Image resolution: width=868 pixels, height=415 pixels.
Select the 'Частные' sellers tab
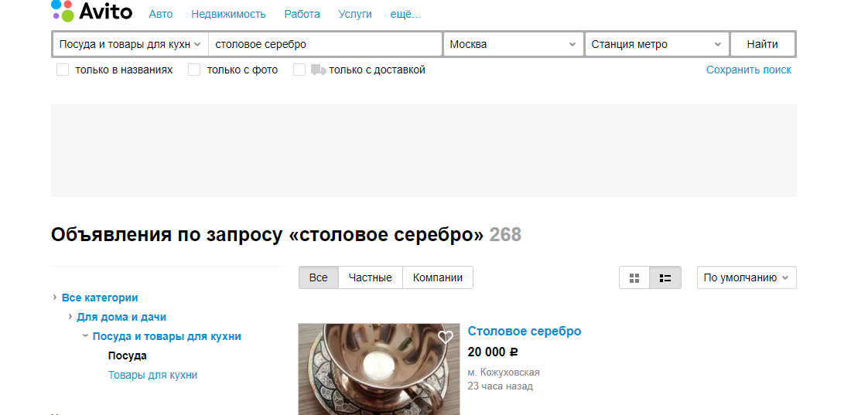[x=371, y=277]
